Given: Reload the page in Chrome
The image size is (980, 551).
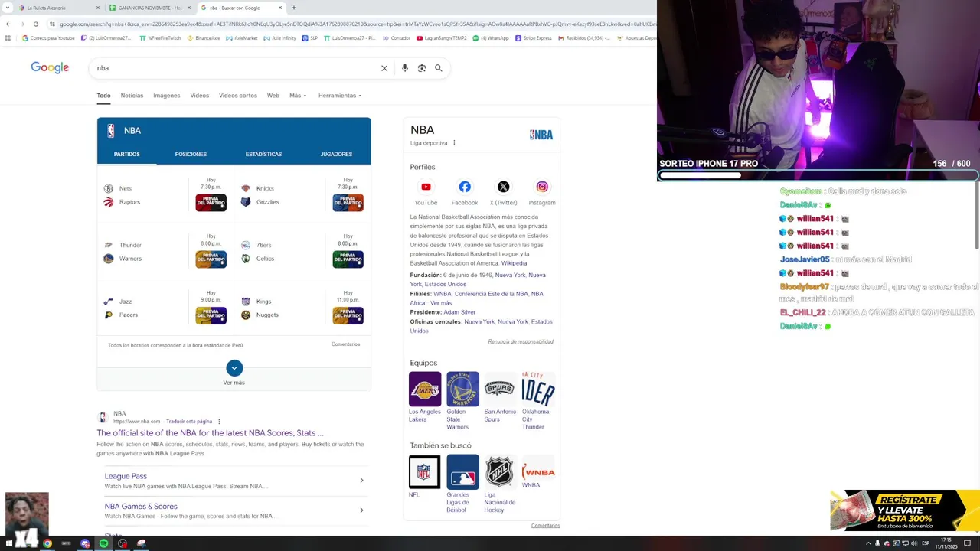Looking at the screenshot, I should click(x=35, y=24).
